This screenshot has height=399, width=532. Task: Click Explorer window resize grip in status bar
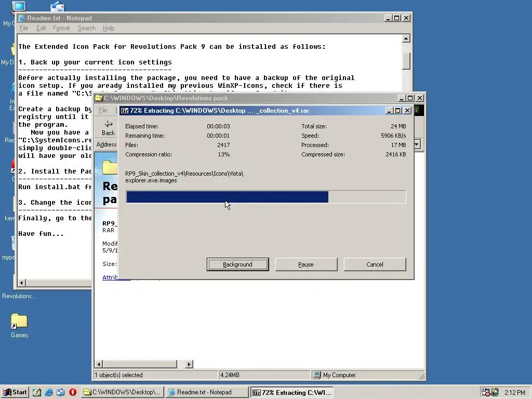(x=421, y=376)
